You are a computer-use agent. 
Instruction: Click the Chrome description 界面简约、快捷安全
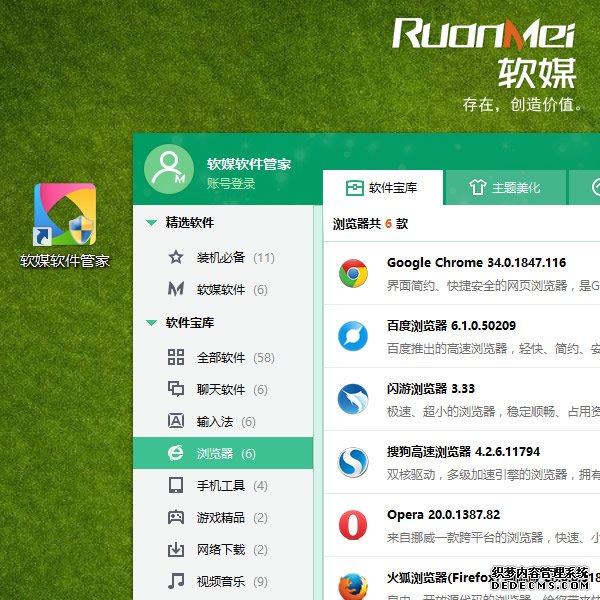tap(493, 285)
